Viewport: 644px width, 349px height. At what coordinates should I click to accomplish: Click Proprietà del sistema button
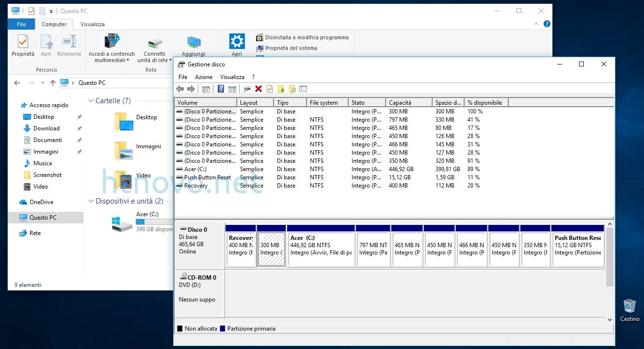pos(287,48)
